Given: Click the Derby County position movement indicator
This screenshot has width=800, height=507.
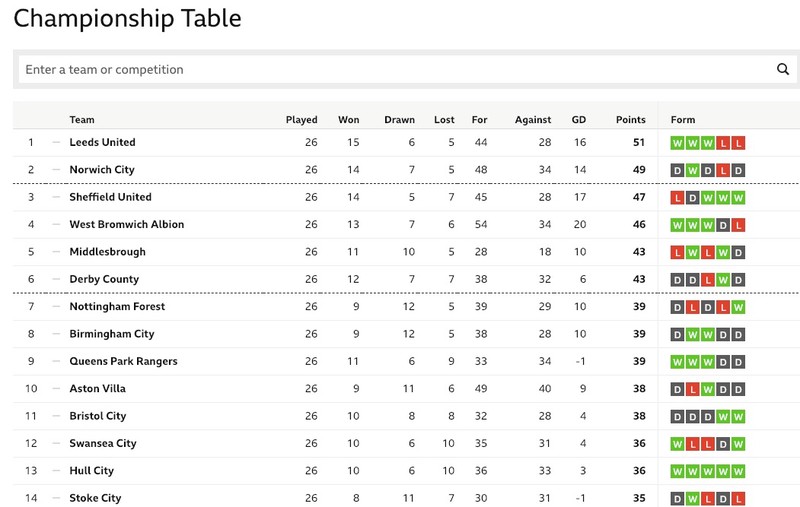Looking at the screenshot, I should (56, 279).
